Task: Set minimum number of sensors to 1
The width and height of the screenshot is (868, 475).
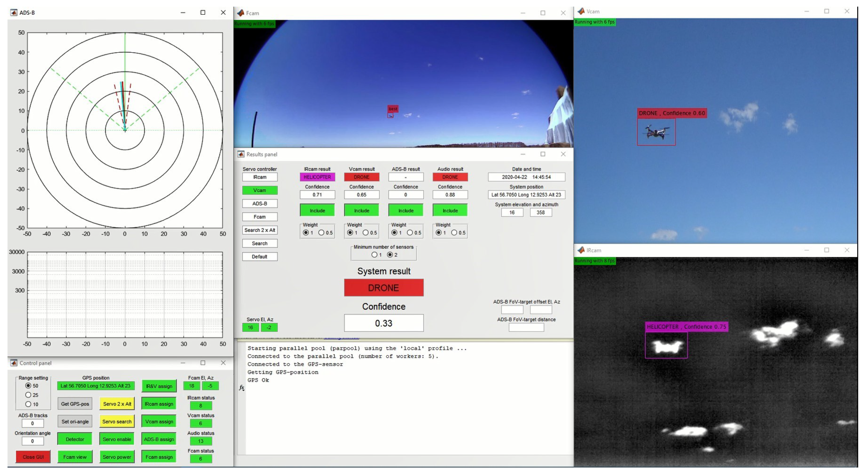Action: (x=374, y=255)
